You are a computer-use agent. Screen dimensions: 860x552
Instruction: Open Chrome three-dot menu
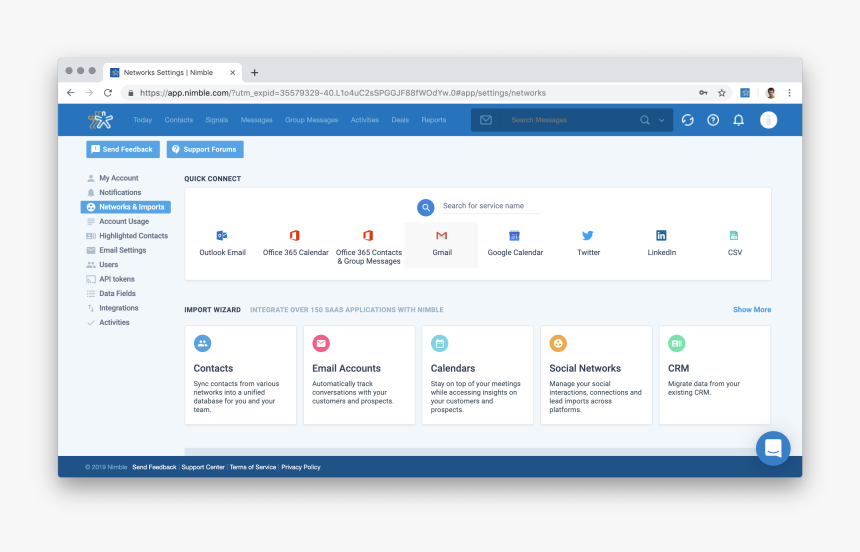point(789,93)
